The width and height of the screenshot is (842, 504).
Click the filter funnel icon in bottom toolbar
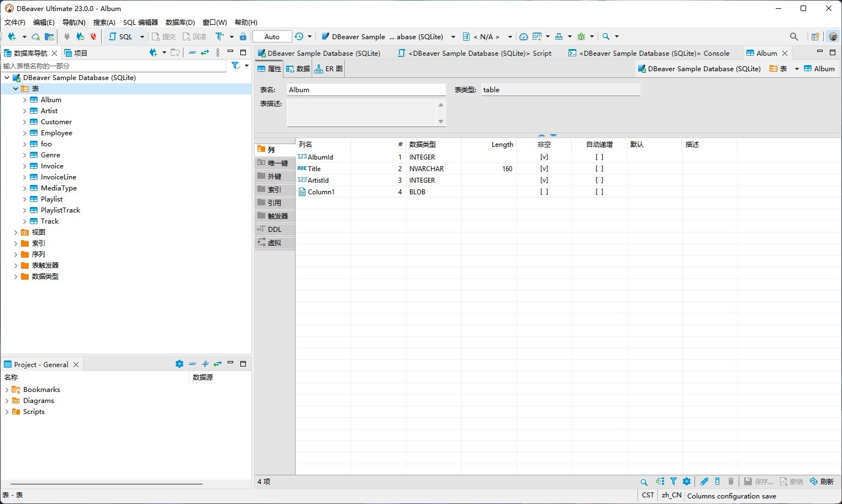(x=673, y=481)
